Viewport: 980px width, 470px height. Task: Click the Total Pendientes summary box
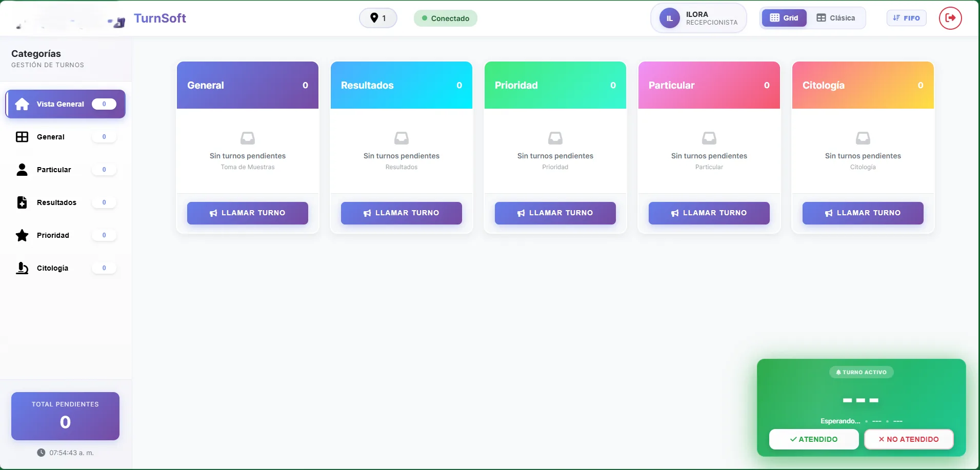tap(66, 416)
